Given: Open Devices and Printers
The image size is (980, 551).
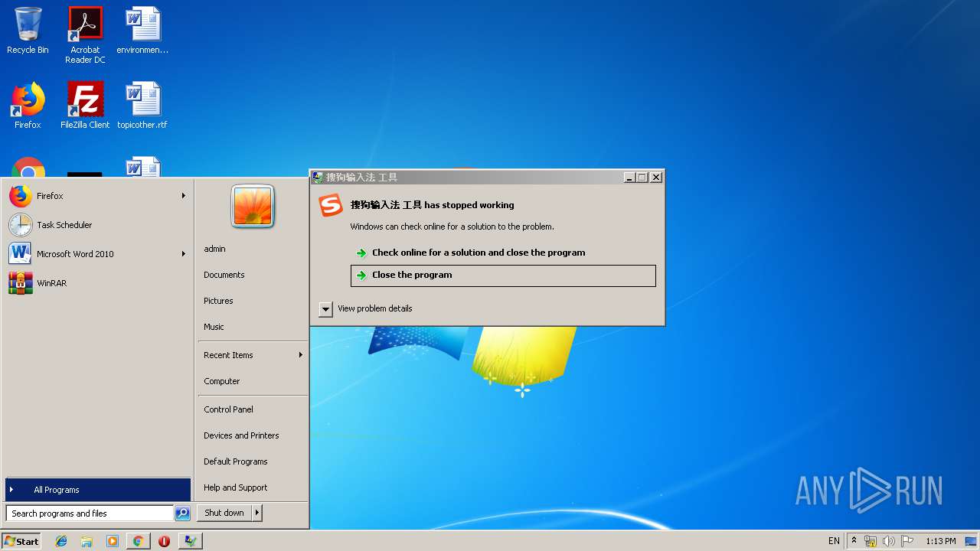Looking at the screenshot, I should pyautogui.click(x=241, y=435).
